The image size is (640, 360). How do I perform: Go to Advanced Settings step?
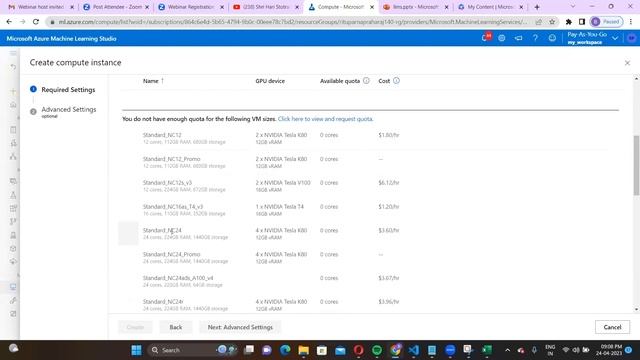pos(69,109)
